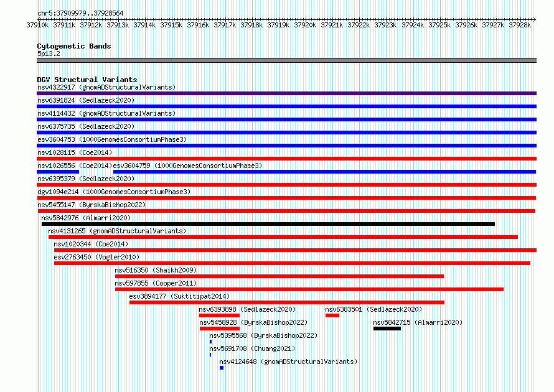Select the short black bar under nsv5842715
This screenshot has width=554, height=392.
[387, 329]
